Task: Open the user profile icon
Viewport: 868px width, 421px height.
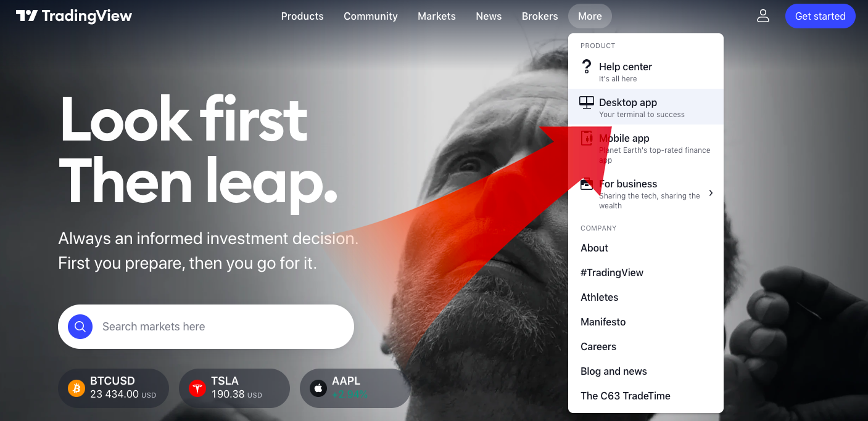Action: pos(763,16)
